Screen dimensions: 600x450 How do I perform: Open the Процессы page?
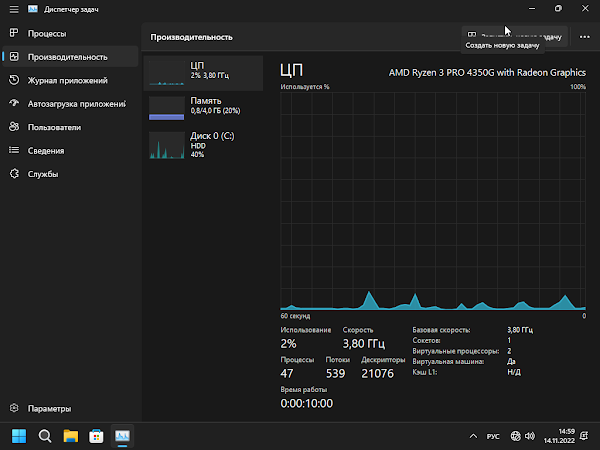pos(70,34)
